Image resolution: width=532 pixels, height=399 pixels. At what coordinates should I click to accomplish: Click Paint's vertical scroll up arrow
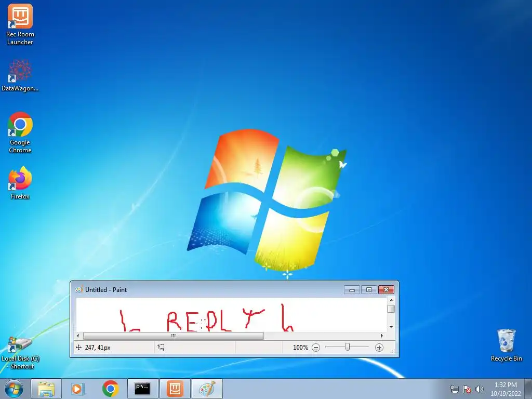click(x=391, y=301)
